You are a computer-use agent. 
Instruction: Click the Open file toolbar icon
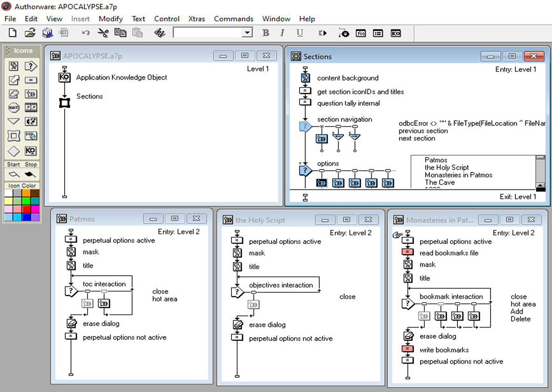30,33
